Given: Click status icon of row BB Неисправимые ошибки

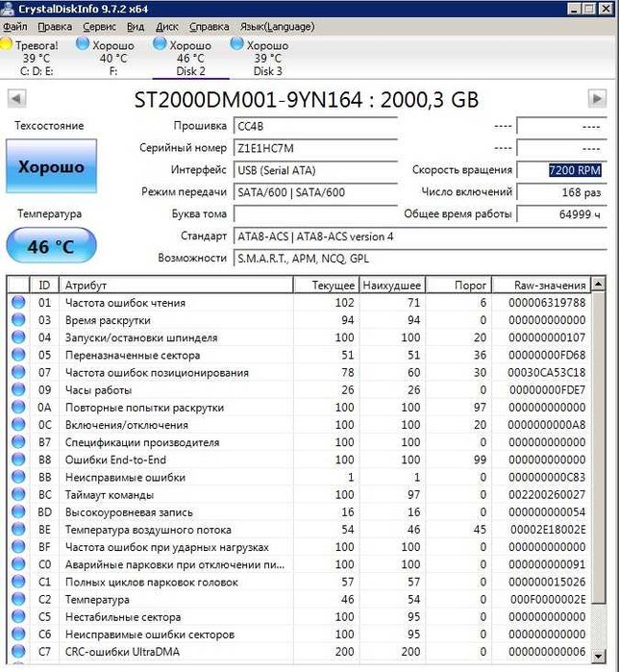Looking at the screenshot, I should click(x=18, y=477).
